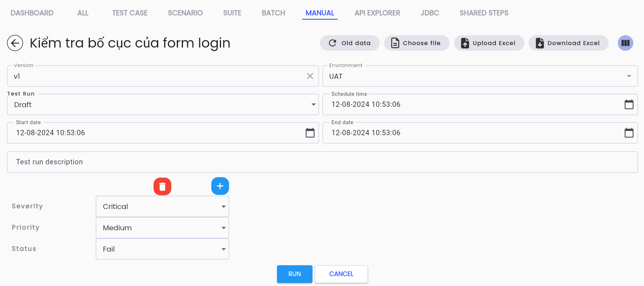Click the Start date value text
Screen dimensions: 644x286
tap(50, 133)
